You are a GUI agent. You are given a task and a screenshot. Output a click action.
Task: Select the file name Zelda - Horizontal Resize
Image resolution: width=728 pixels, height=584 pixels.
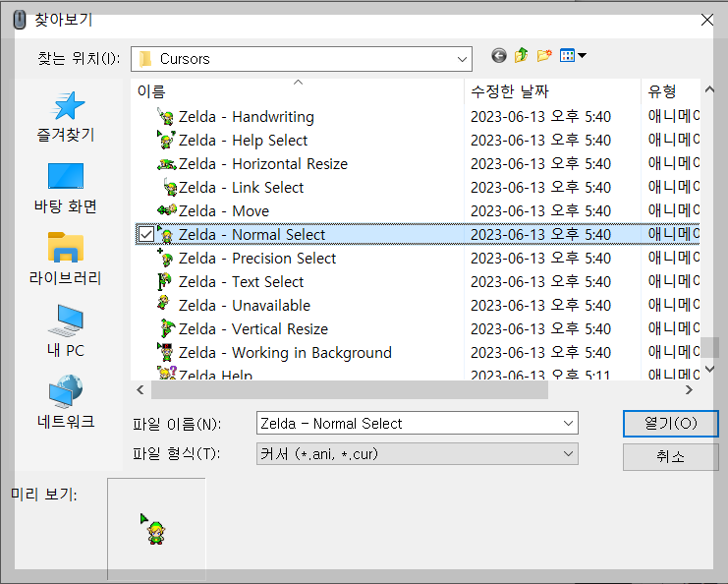click(262, 164)
